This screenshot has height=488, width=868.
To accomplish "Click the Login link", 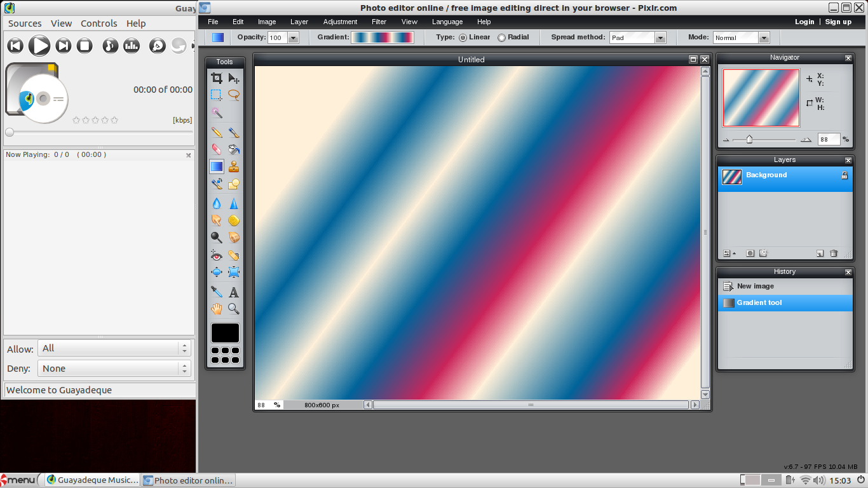I will [804, 22].
